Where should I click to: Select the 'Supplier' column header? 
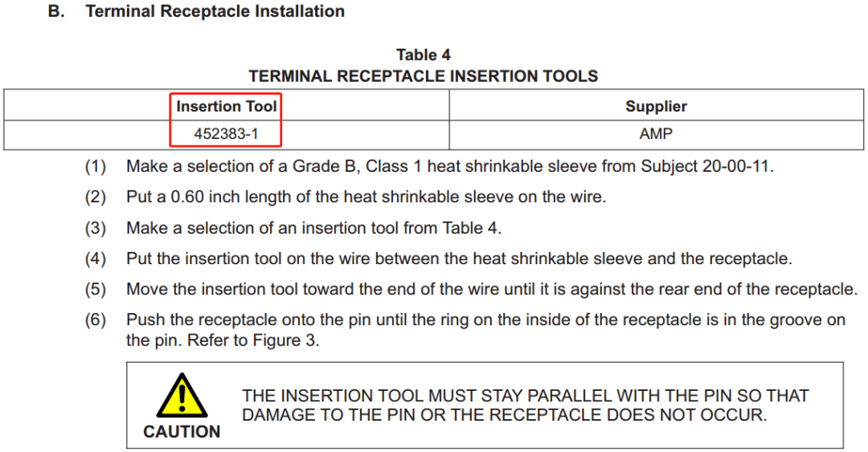pyautogui.click(x=656, y=106)
